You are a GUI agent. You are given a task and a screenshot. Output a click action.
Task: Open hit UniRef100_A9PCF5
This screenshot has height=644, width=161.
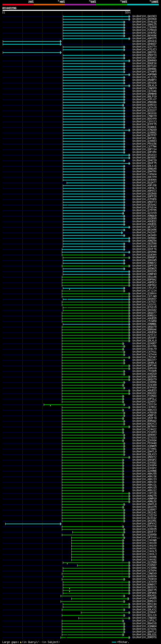[x=144, y=39]
